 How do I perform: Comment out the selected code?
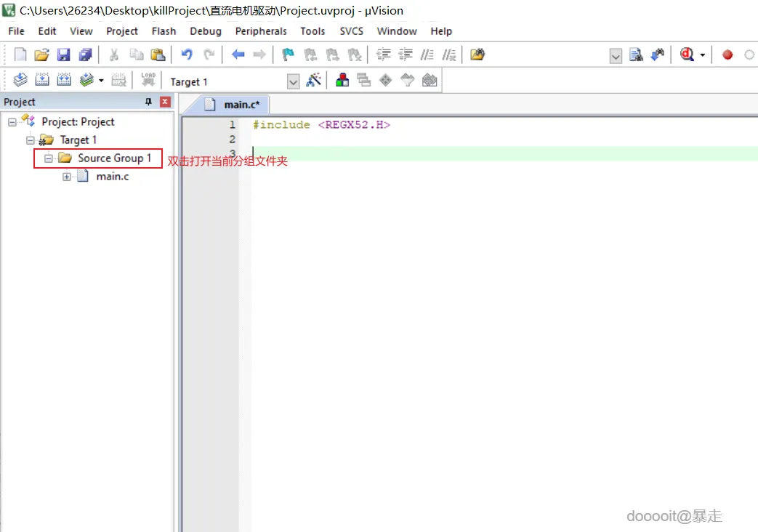click(427, 55)
